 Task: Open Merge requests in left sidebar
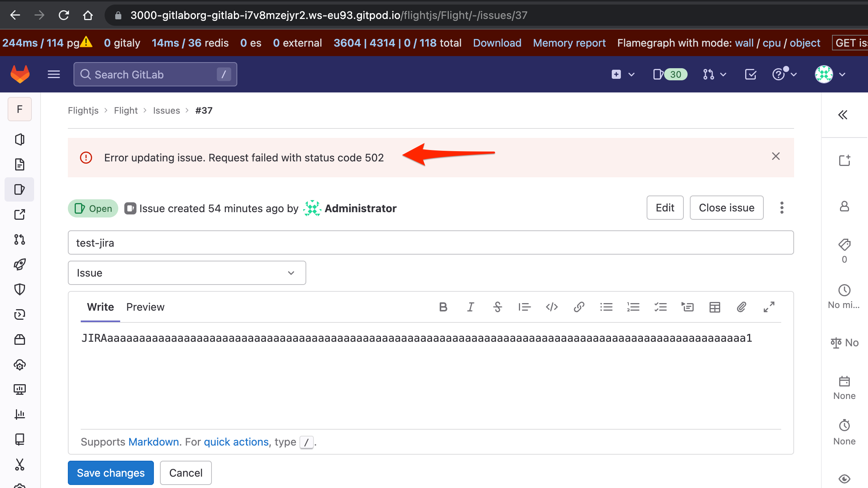[x=20, y=239]
